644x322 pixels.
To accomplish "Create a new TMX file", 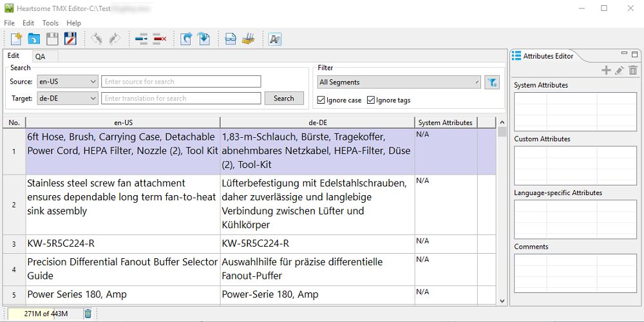I will click(16, 39).
